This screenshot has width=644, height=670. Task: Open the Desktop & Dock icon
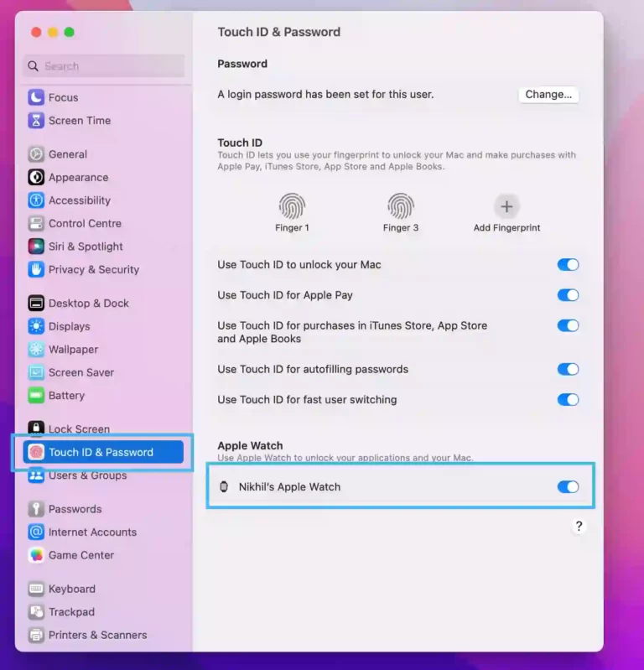[36, 304]
